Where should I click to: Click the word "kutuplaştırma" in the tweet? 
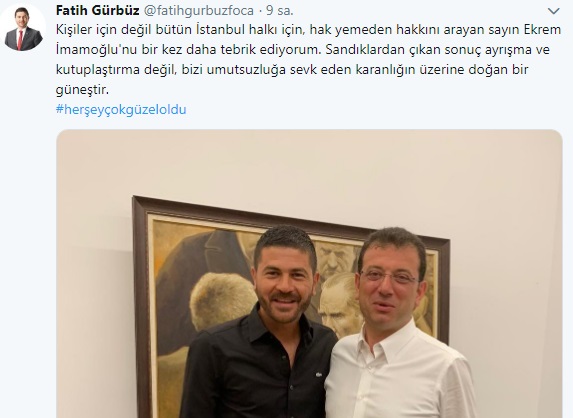pos(98,70)
